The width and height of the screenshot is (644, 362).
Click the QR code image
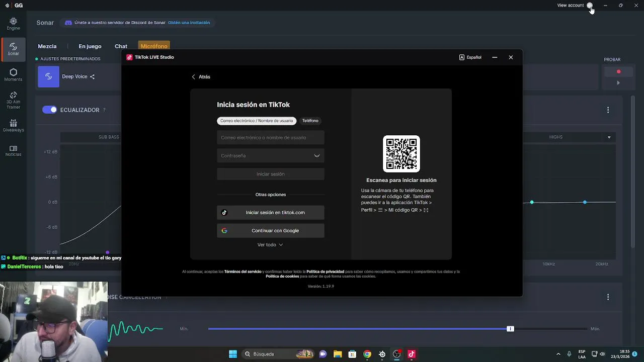tap(401, 154)
